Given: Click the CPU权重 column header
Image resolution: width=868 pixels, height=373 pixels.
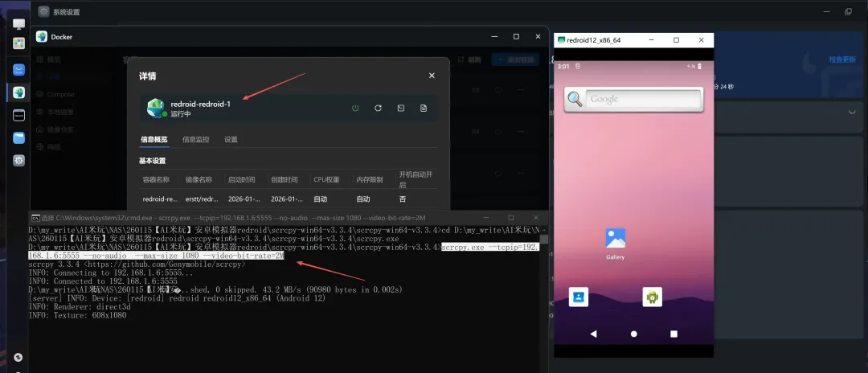Looking at the screenshot, I should tap(326, 180).
